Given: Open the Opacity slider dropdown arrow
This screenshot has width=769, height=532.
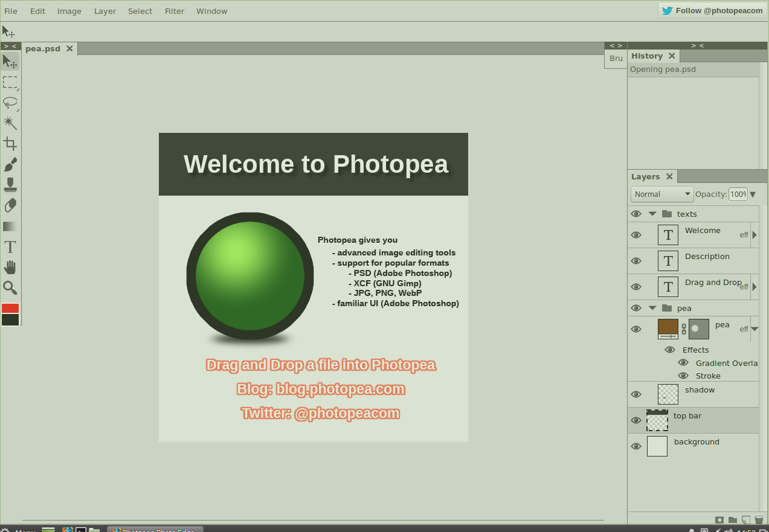Looking at the screenshot, I should 753,194.
